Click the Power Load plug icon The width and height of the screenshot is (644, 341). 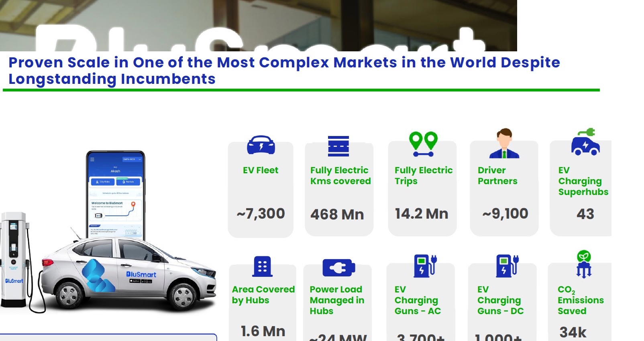339,268
